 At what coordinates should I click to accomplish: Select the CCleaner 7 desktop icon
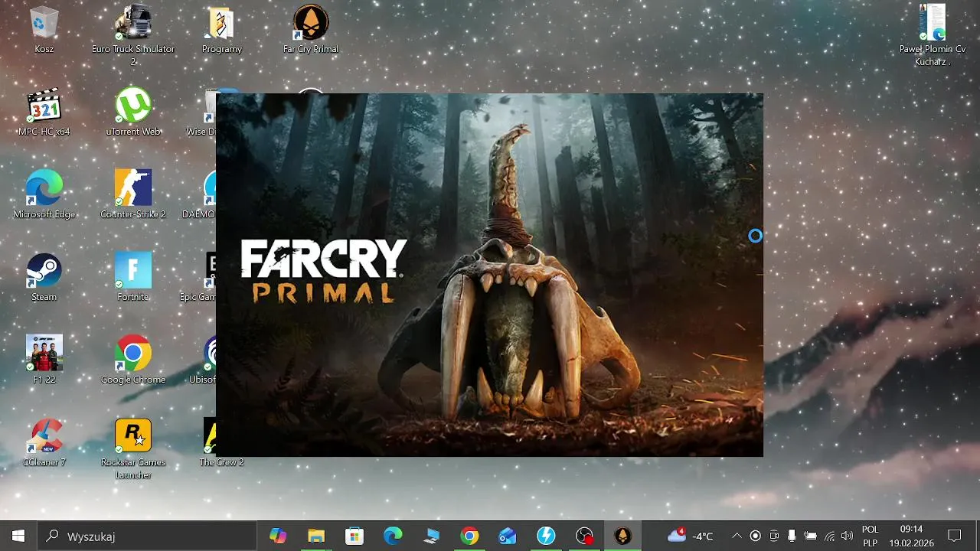click(44, 442)
